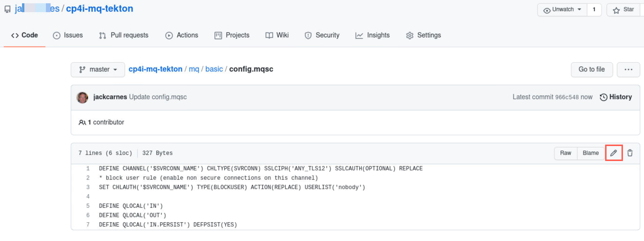Click the config.mqsc file name in breadcrumb
The width and height of the screenshot is (644, 241).
pos(251,69)
